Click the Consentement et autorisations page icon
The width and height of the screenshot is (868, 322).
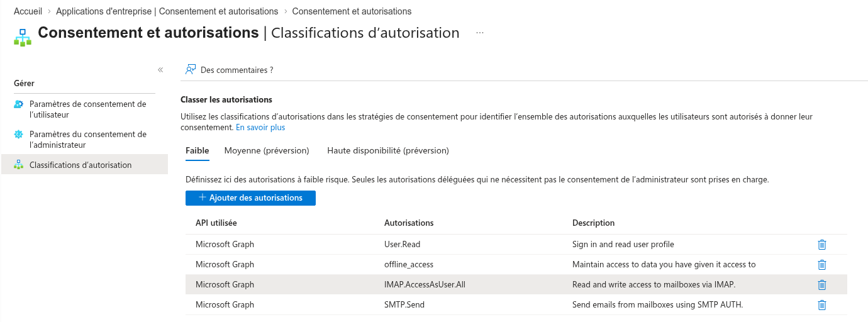[22, 37]
